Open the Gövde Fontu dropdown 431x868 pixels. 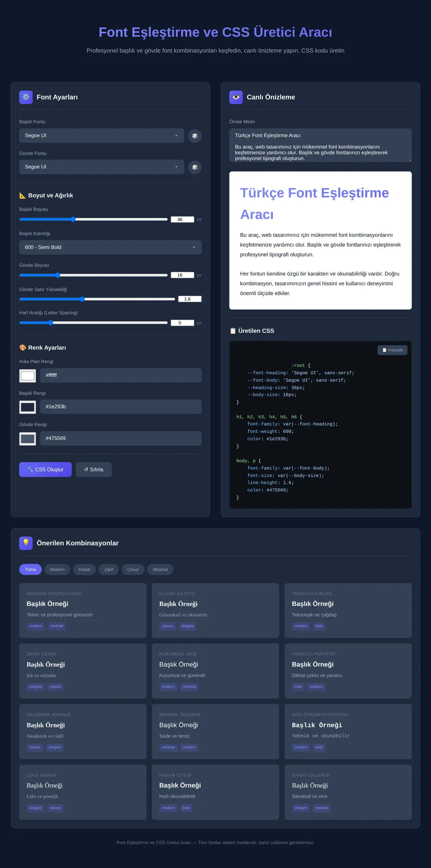point(102,167)
